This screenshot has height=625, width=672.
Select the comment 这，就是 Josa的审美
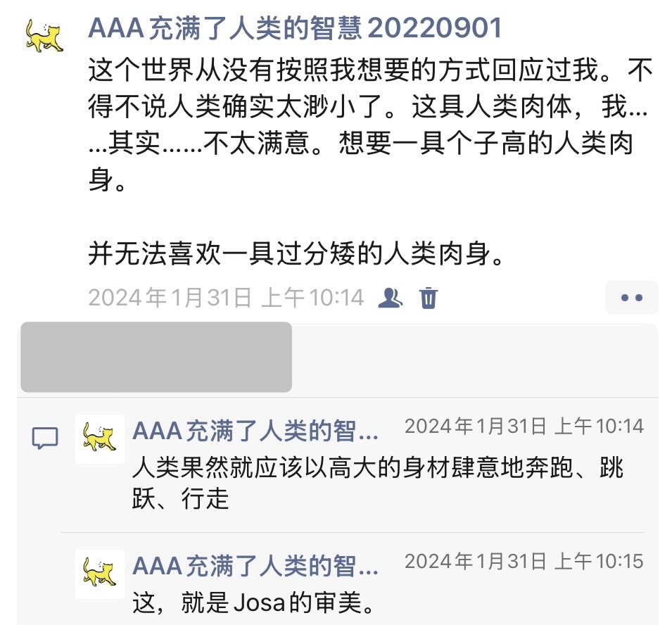(x=255, y=602)
